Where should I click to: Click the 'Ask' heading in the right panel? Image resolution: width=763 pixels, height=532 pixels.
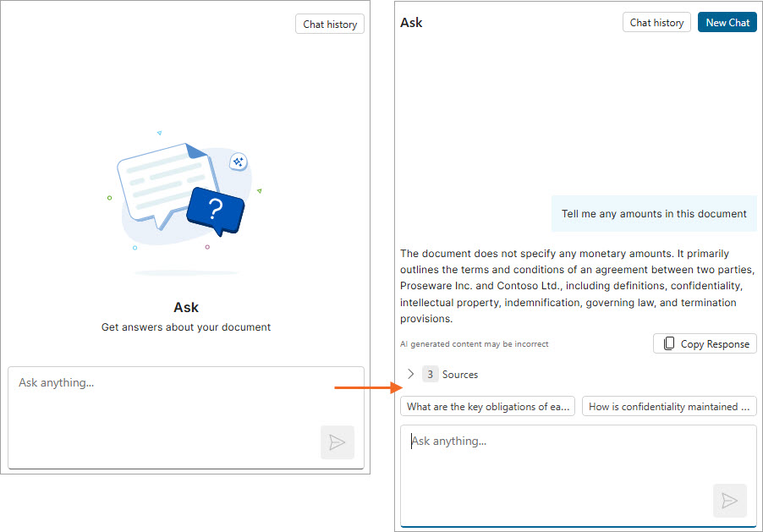[411, 23]
